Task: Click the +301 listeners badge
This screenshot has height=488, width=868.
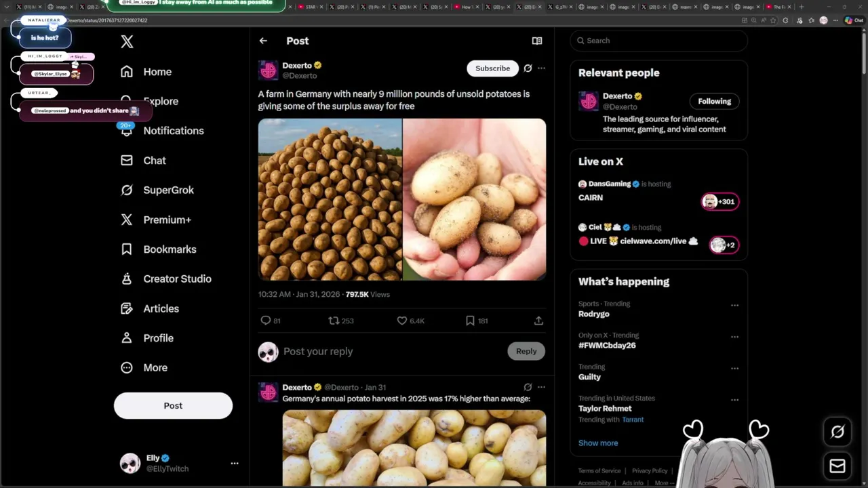Action: 720,201
